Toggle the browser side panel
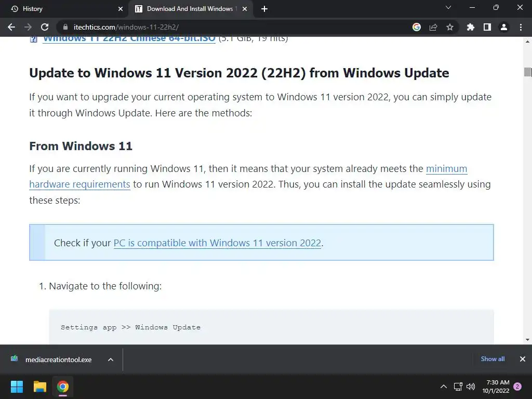Screen dimensions: 532x399 [487, 27]
